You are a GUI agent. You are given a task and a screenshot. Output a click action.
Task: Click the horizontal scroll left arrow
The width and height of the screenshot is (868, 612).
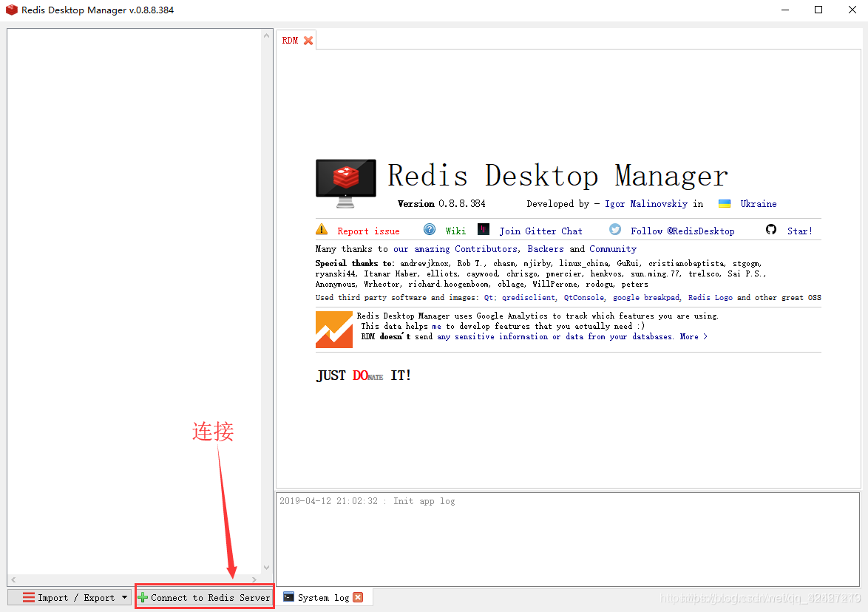coord(13,579)
